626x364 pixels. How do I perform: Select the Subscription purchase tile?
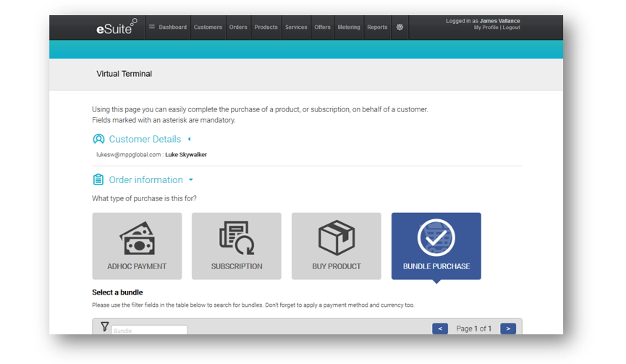(237, 246)
